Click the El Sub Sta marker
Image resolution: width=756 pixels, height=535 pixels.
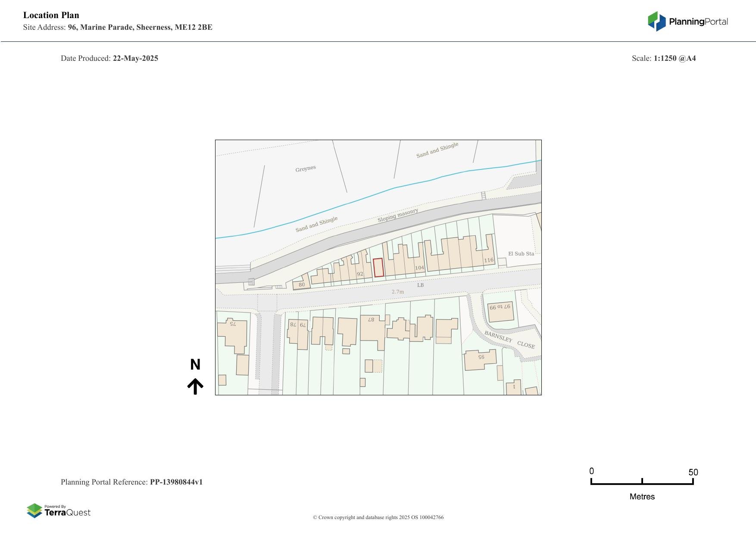522,253
